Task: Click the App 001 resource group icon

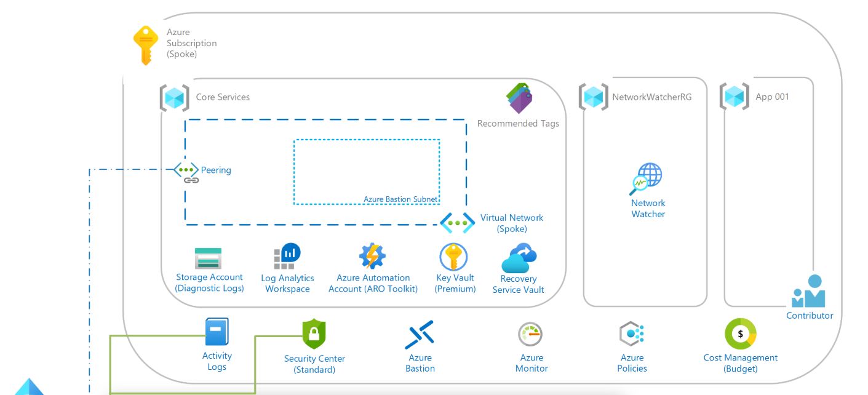Action: tap(735, 97)
